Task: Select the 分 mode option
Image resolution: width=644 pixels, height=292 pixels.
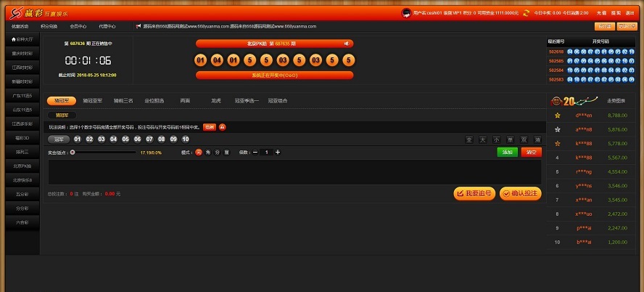Action: click(218, 153)
